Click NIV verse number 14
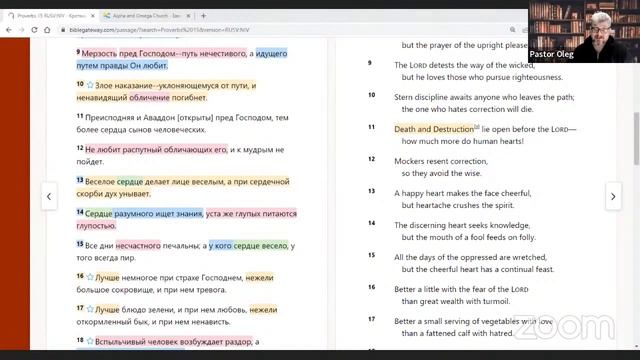 [x=371, y=223]
